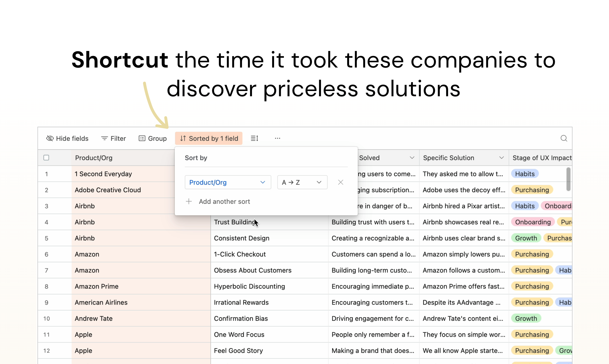Click 'Amazon simply lowers pu...' cell
Screen dimensions: 609x364
pyautogui.click(x=464, y=254)
